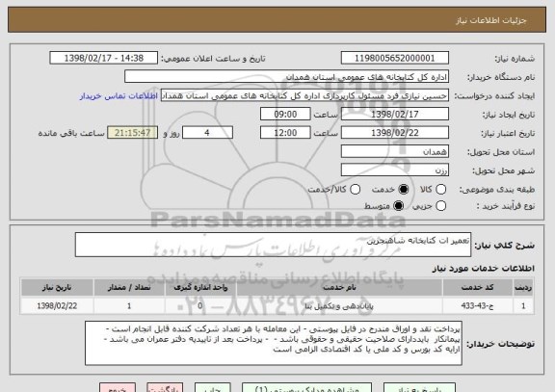
Task: Click the اطلاعات خدمات مورد نیاز heading
Action: [x=483, y=269]
